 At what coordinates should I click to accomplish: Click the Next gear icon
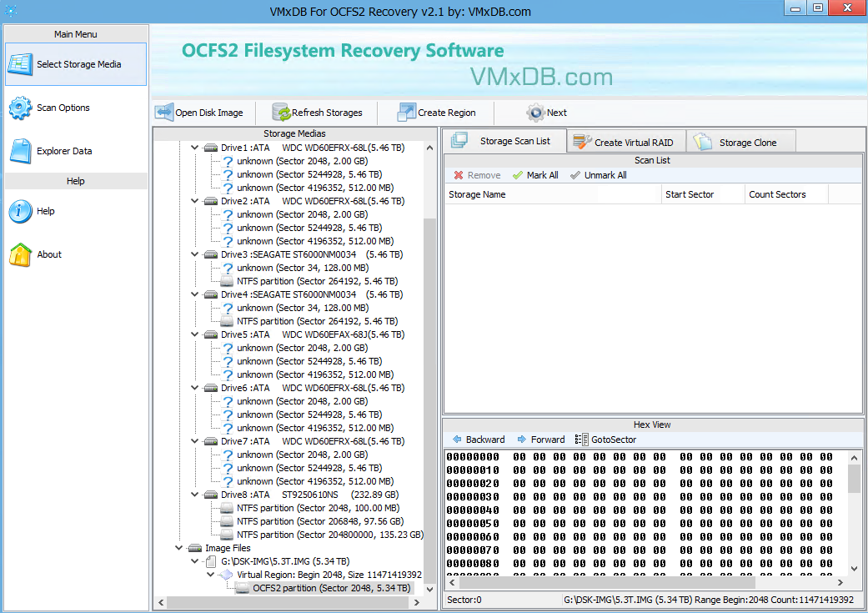tap(535, 113)
